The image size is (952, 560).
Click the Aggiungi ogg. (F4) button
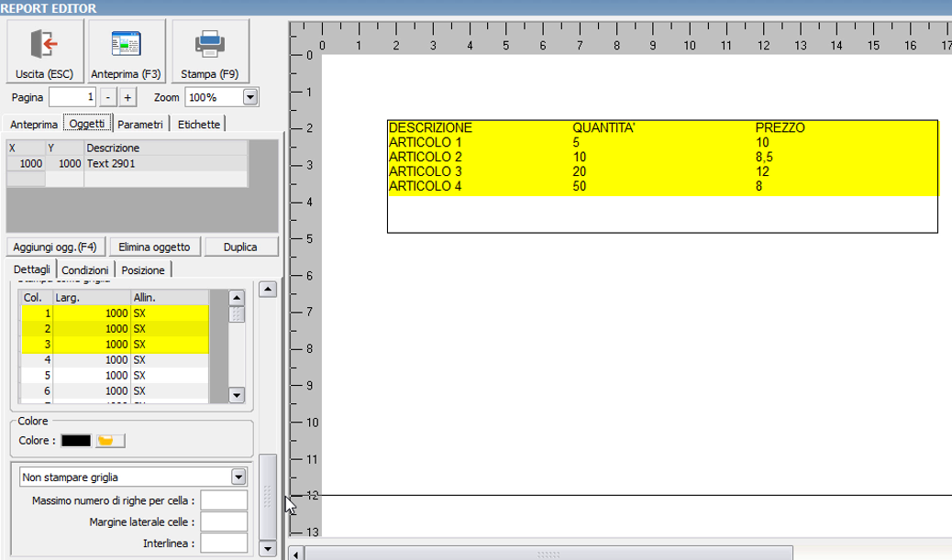(55, 247)
